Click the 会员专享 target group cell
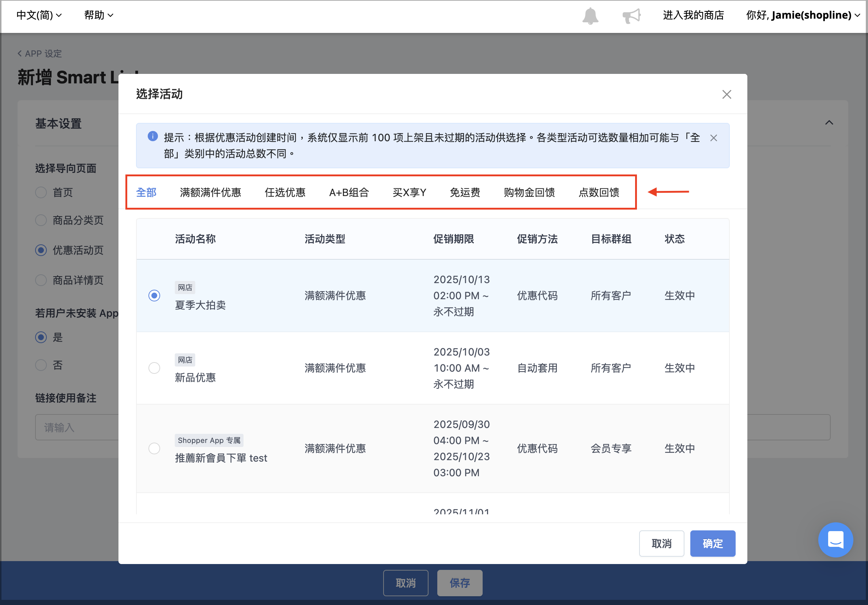Viewport: 868px width, 605px height. coord(611,448)
